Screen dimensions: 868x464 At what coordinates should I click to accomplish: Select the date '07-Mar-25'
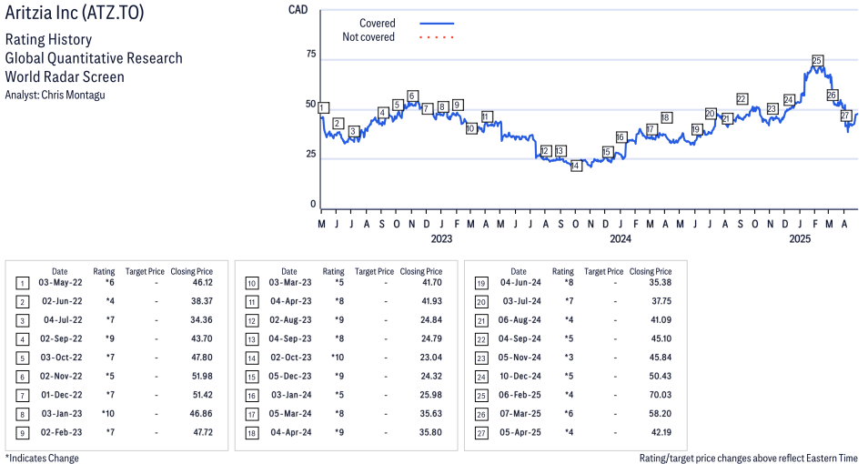tap(520, 414)
